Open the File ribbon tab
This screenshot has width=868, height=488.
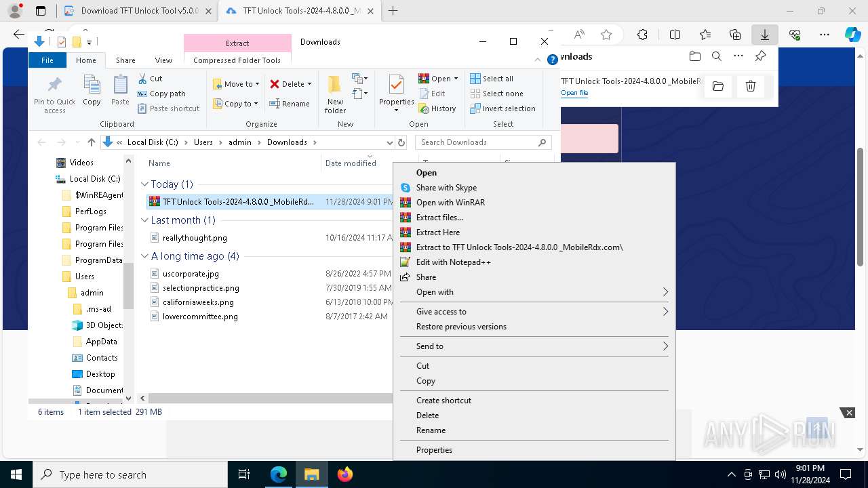pyautogui.click(x=47, y=60)
